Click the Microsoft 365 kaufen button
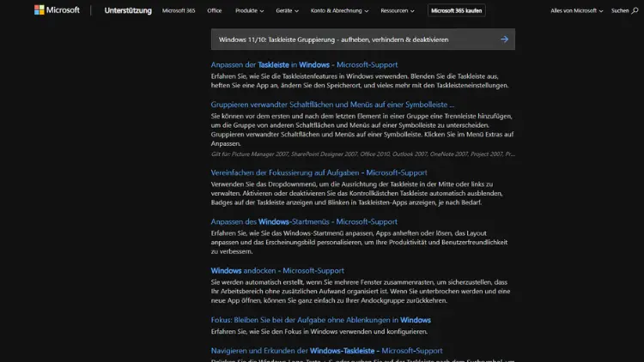644x362 pixels. point(456,10)
